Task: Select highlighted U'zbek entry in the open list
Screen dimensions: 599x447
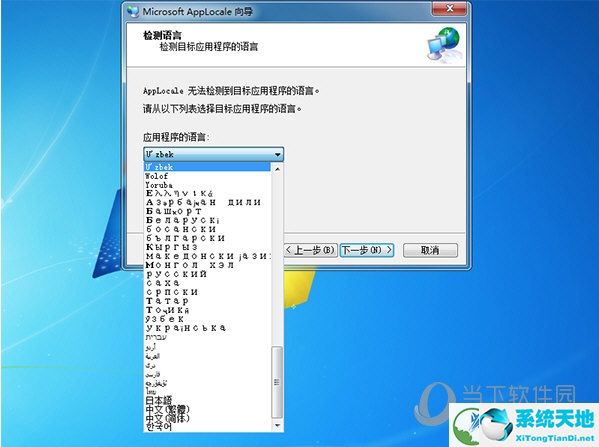Action: 207,167
